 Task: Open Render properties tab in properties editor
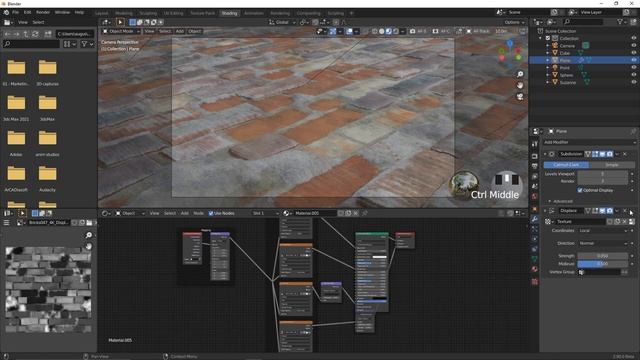(x=535, y=156)
